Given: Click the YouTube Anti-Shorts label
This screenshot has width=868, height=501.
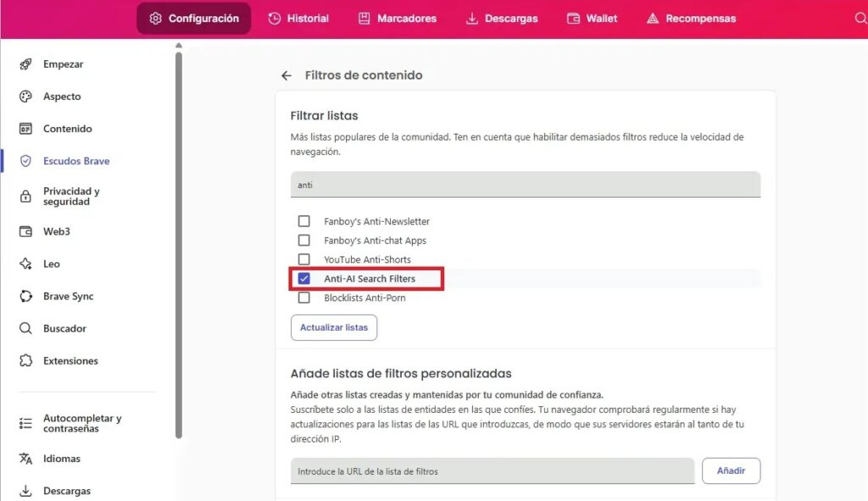Looking at the screenshot, I should (x=367, y=259).
